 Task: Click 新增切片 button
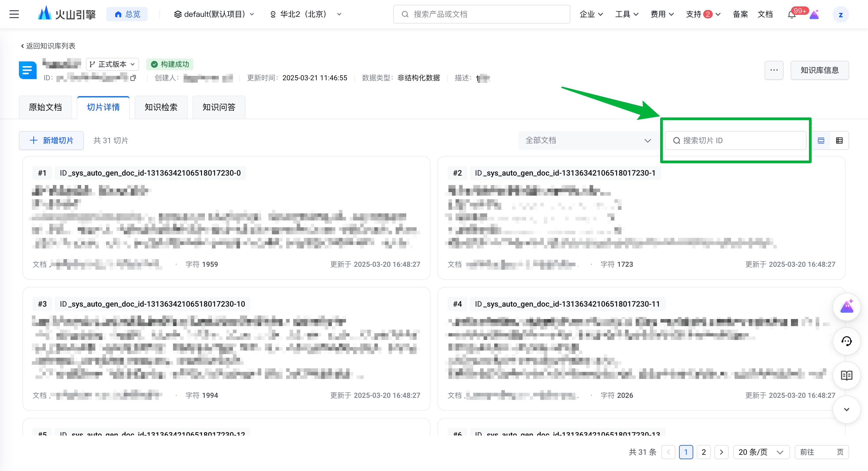tap(52, 140)
